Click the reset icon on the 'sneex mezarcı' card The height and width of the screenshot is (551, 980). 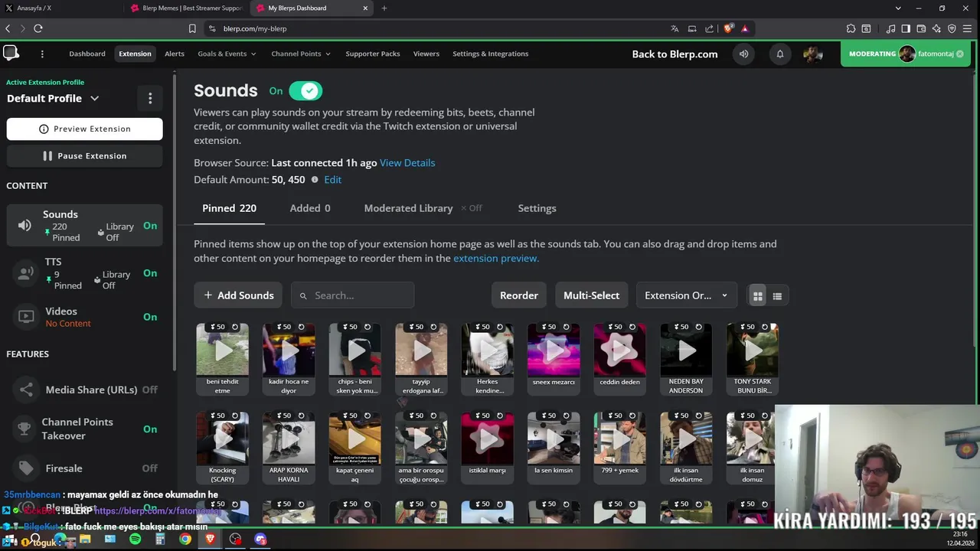[x=567, y=327]
